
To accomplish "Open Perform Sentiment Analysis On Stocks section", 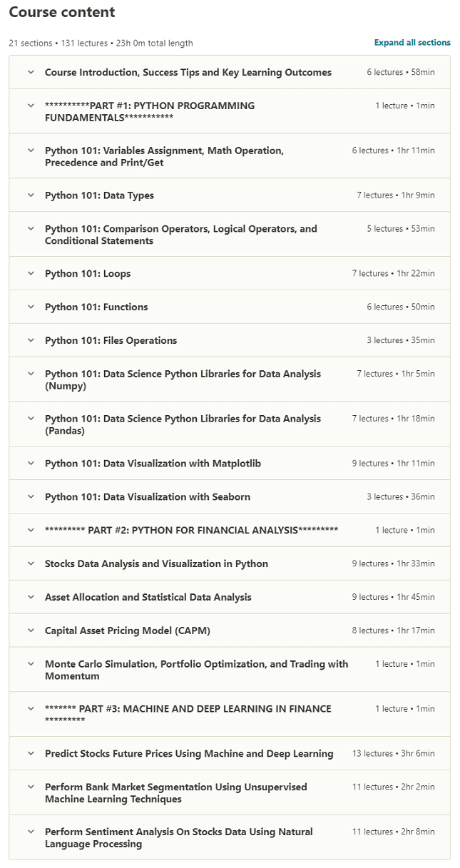I will (178, 837).
